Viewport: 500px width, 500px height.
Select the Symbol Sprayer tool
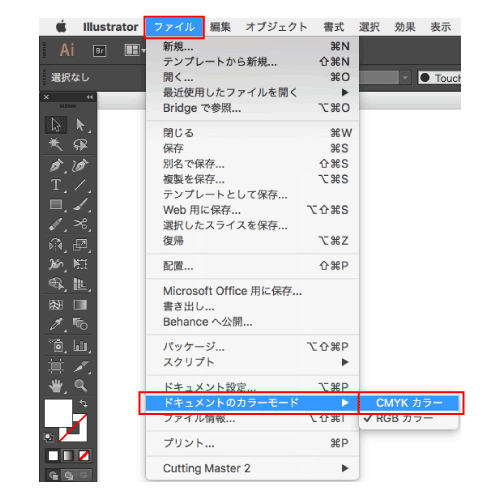pyautogui.click(x=56, y=346)
